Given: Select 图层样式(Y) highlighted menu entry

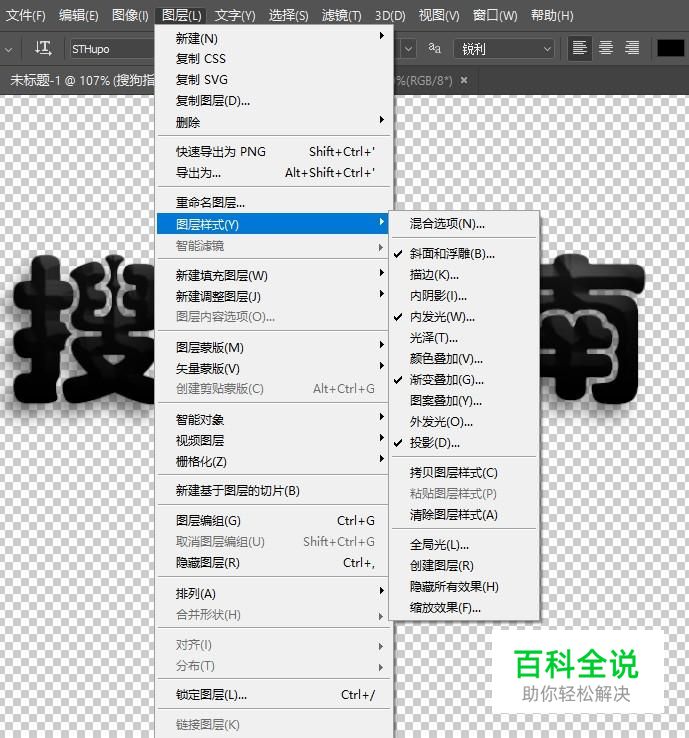Looking at the screenshot, I should coord(273,224).
